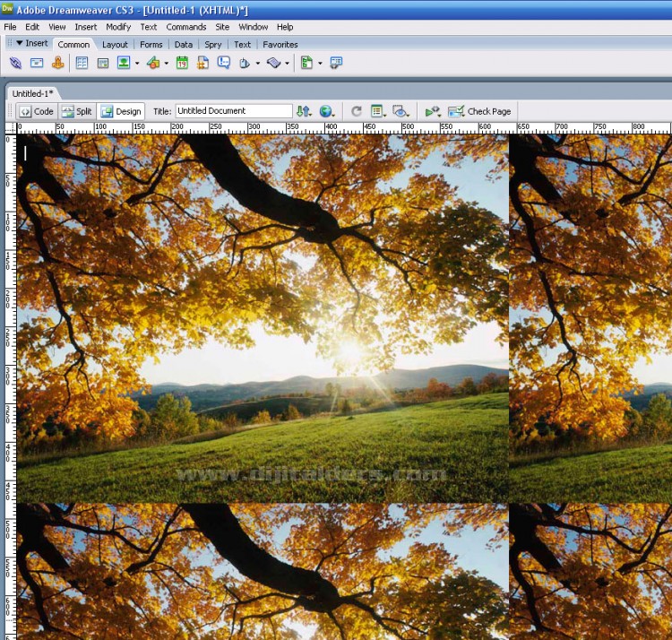Click the Insert Div Tag icon
The image size is (672, 640).
(103, 63)
